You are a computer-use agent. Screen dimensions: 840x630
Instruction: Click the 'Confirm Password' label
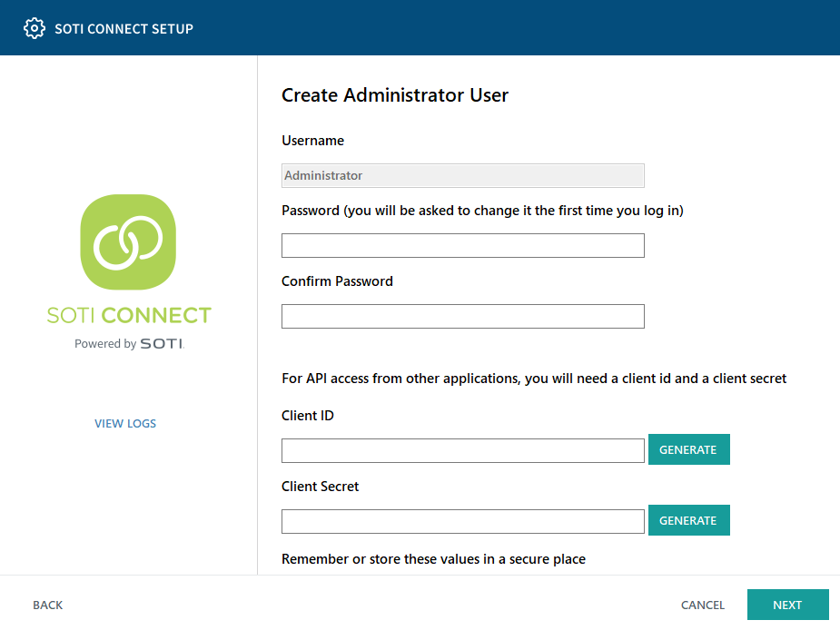tap(337, 281)
